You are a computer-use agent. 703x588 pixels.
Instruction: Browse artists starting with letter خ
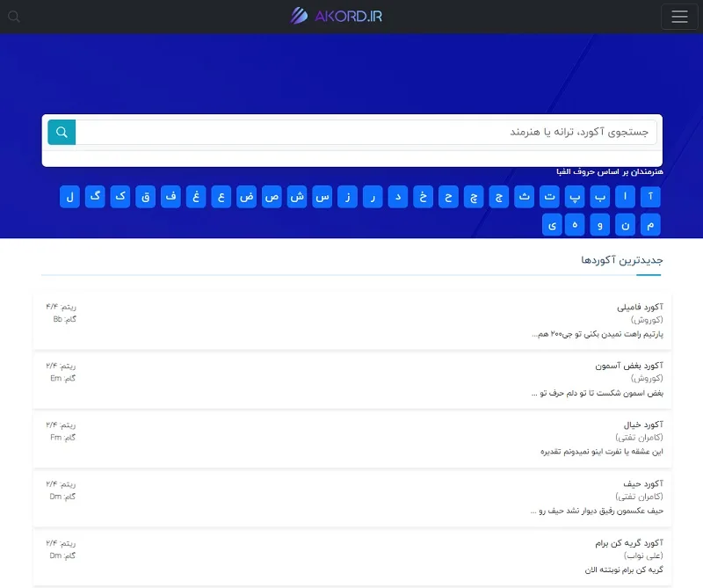[x=423, y=197]
